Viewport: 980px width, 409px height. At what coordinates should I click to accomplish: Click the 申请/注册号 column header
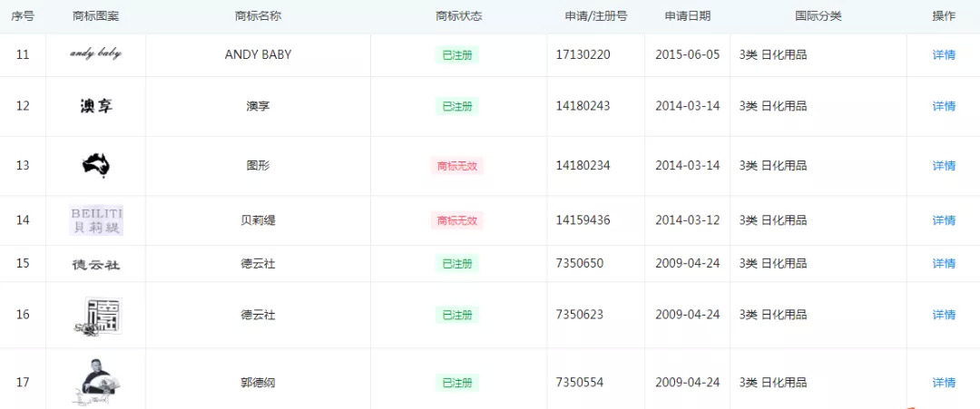coord(595,16)
